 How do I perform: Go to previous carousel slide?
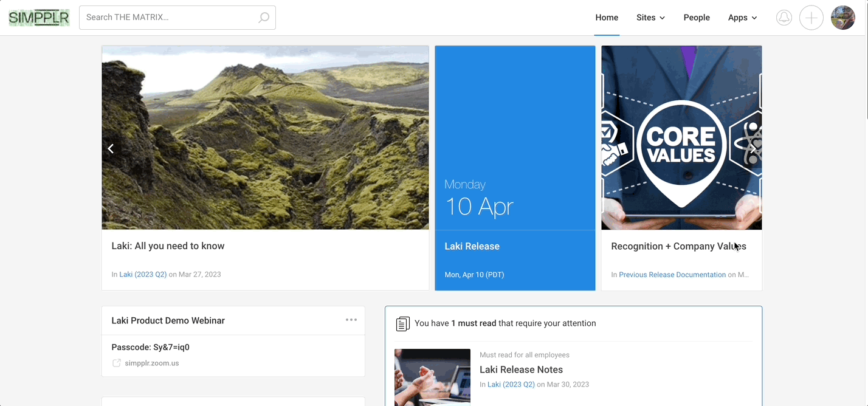tap(111, 148)
